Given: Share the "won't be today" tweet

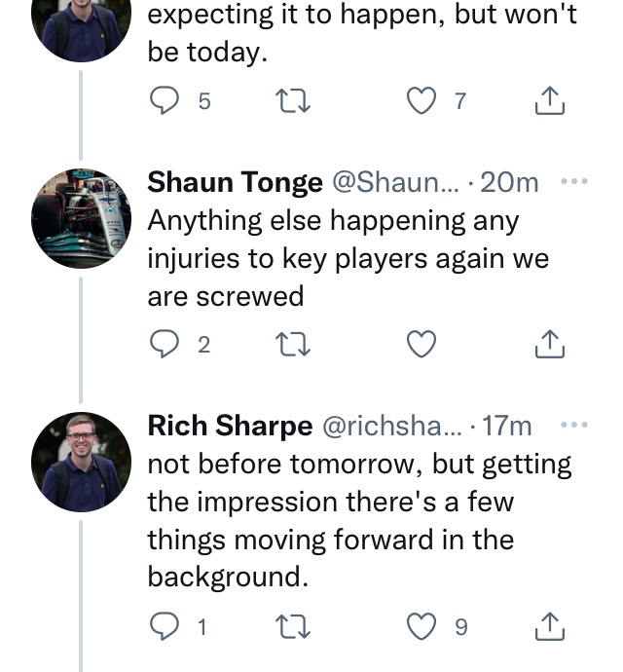Looking at the screenshot, I should [550, 100].
